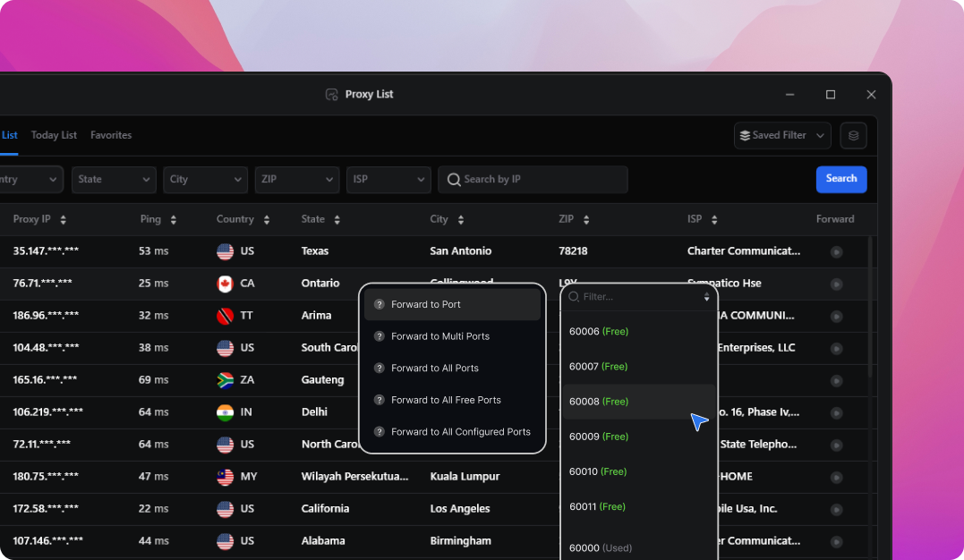Click the San Antonio city cell
Viewport: 964px width, 560px height.
pos(460,250)
